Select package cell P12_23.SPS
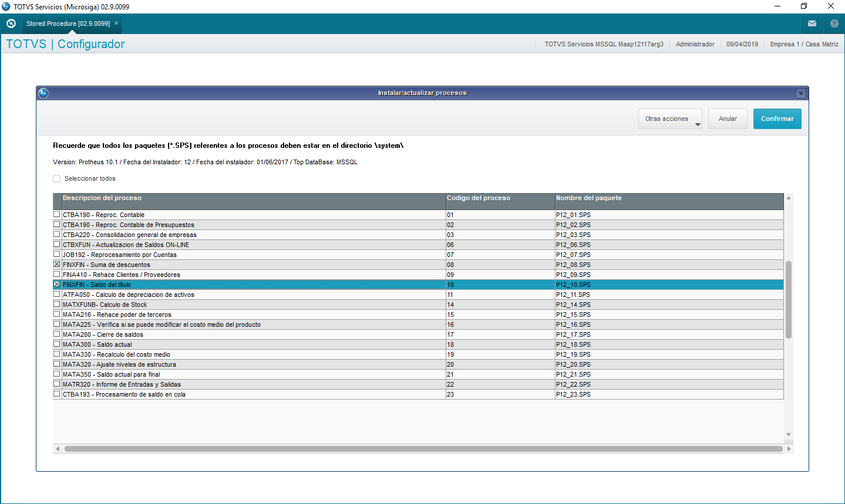Image resolution: width=845 pixels, height=504 pixels. click(x=669, y=394)
